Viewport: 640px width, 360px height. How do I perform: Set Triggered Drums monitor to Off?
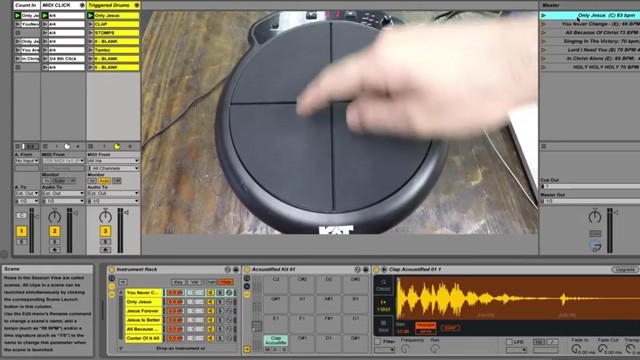point(117,181)
